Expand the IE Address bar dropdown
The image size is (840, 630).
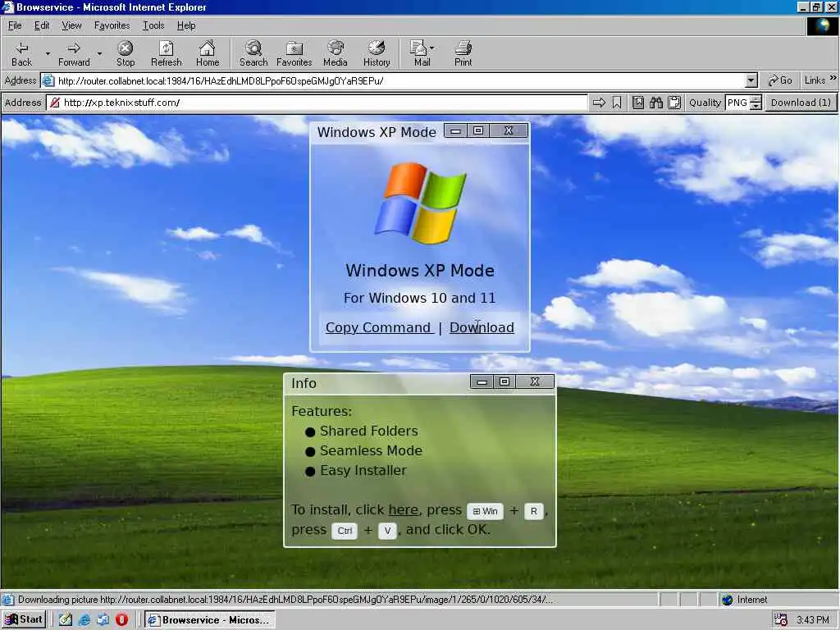(x=751, y=81)
